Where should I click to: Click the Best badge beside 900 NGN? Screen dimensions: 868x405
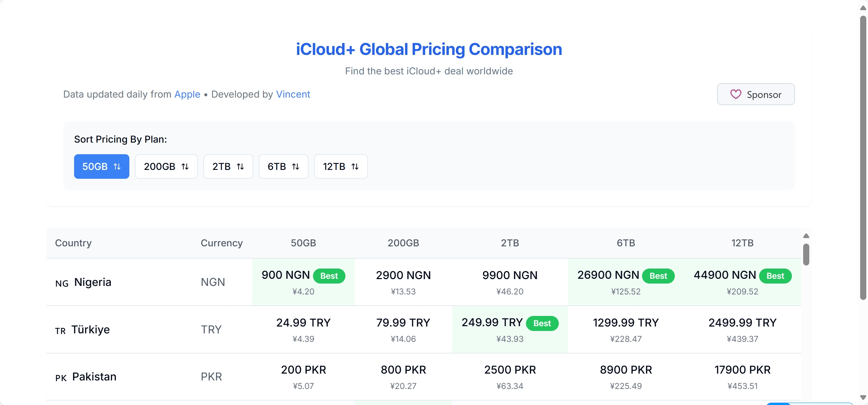coord(329,276)
